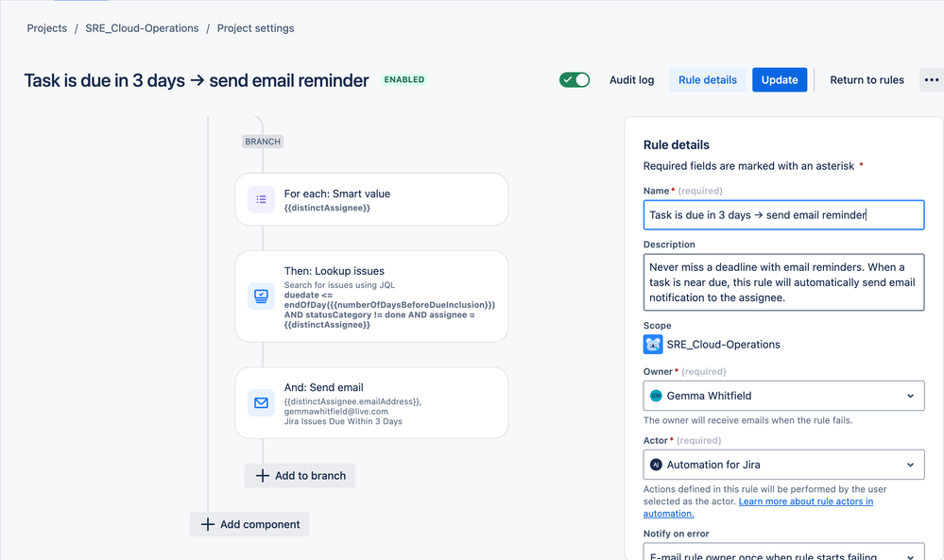The height and width of the screenshot is (560, 944).
Task: Open the Actor dropdown Automation for Jira
Action: pyautogui.click(x=783, y=465)
